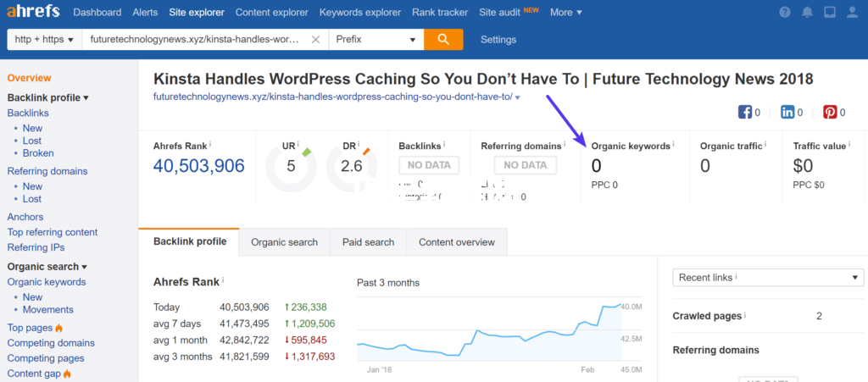Click the info icon beside Crawled pages
868x382 pixels.
tap(744, 315)
